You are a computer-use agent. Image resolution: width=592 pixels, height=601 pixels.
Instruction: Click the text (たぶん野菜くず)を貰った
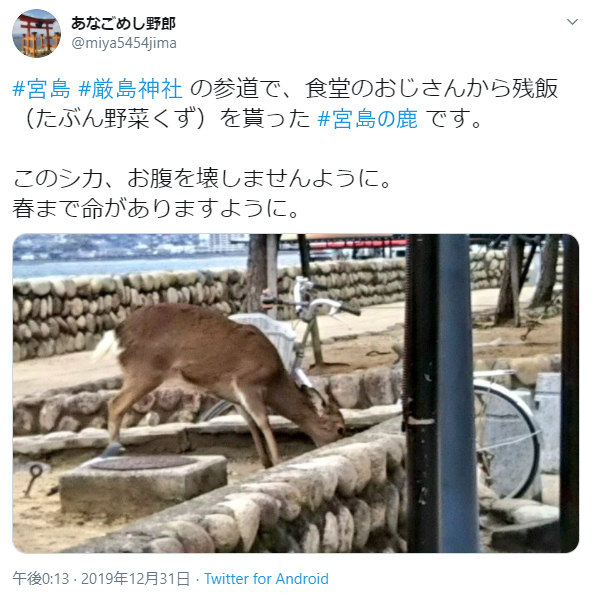coord(165,118)
